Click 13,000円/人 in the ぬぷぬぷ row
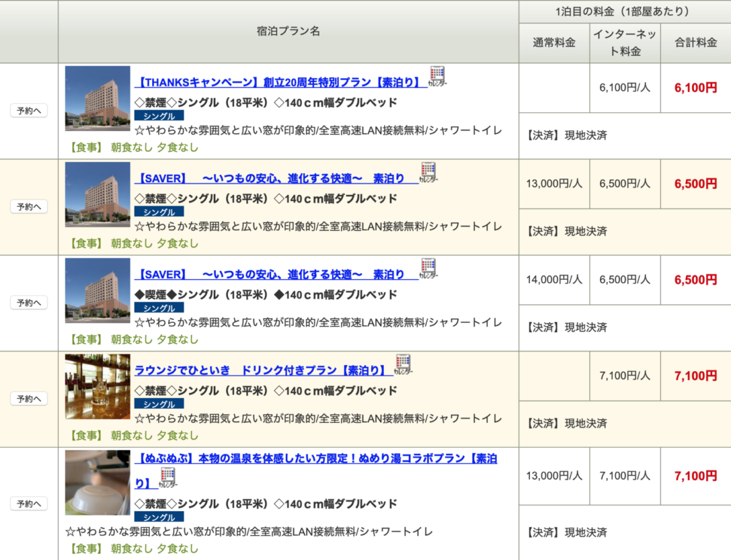Viewport: 731px width, 560px height. click(554, 476)
